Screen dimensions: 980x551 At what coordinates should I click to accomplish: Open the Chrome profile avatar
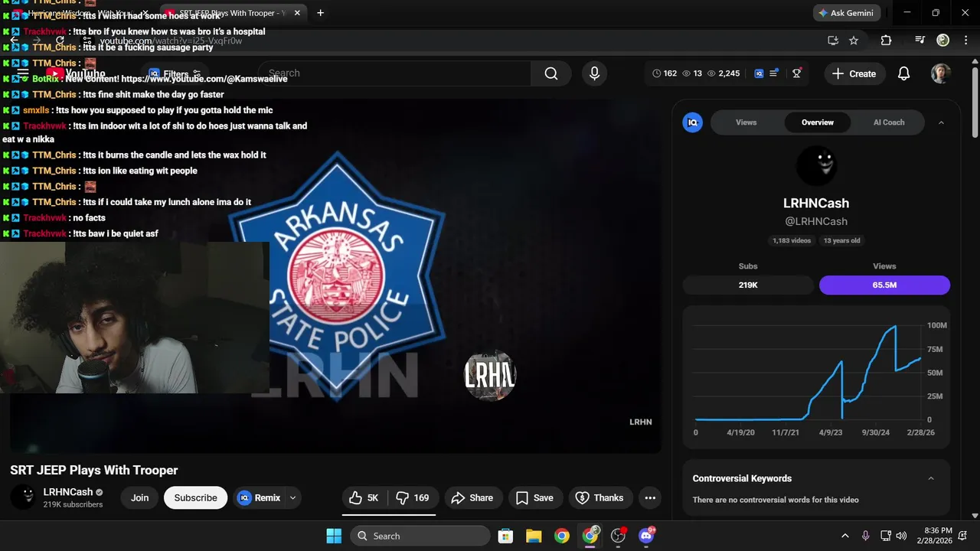tap(942, 40)
